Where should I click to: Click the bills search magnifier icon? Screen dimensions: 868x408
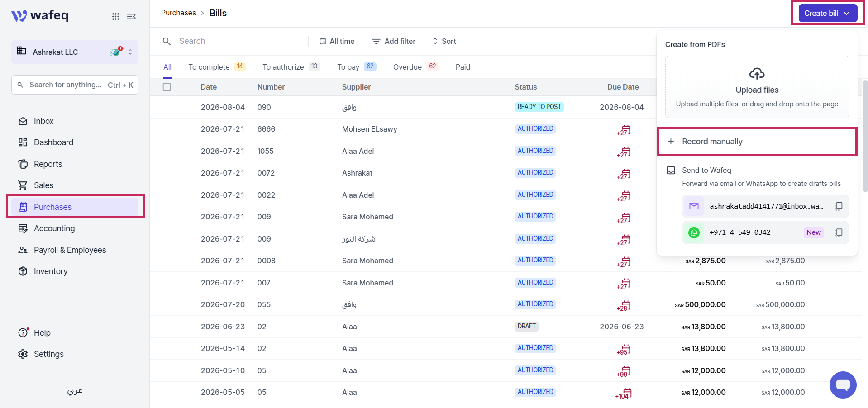click(167, 41)
